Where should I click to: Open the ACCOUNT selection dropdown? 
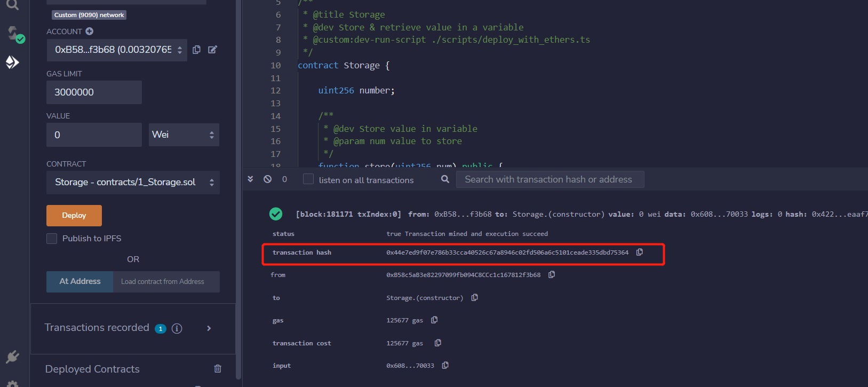pos(116,50)
